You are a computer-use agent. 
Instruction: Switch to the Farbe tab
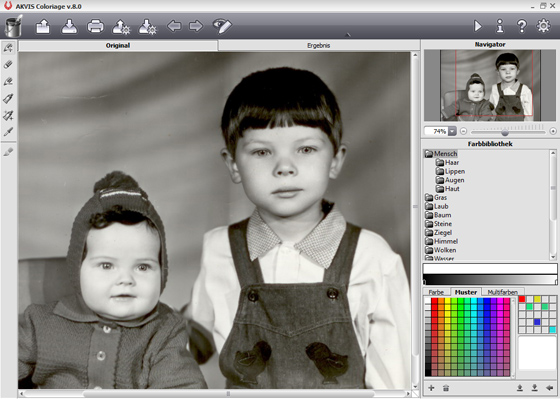436,292
